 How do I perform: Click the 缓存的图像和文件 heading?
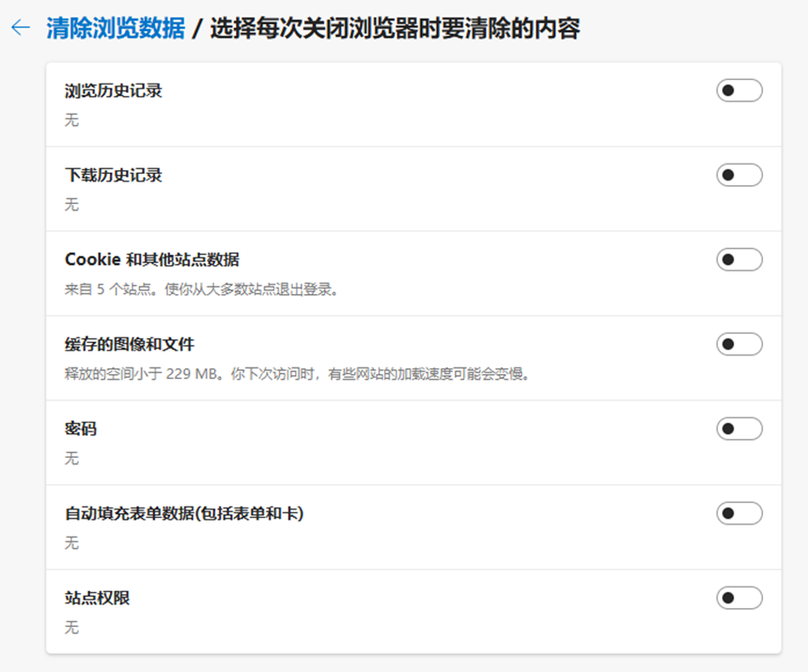[x=130, y=344]
